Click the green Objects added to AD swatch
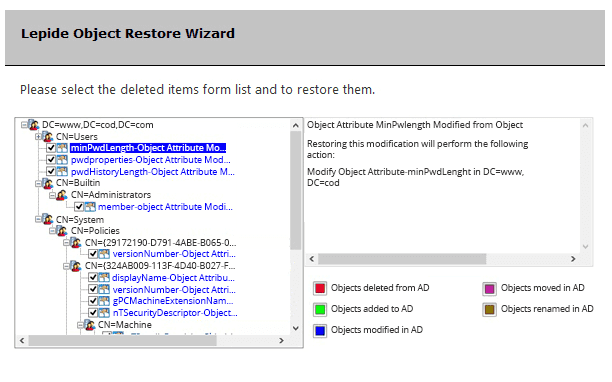This screenshot has width=612, height=382. (320, 309)
